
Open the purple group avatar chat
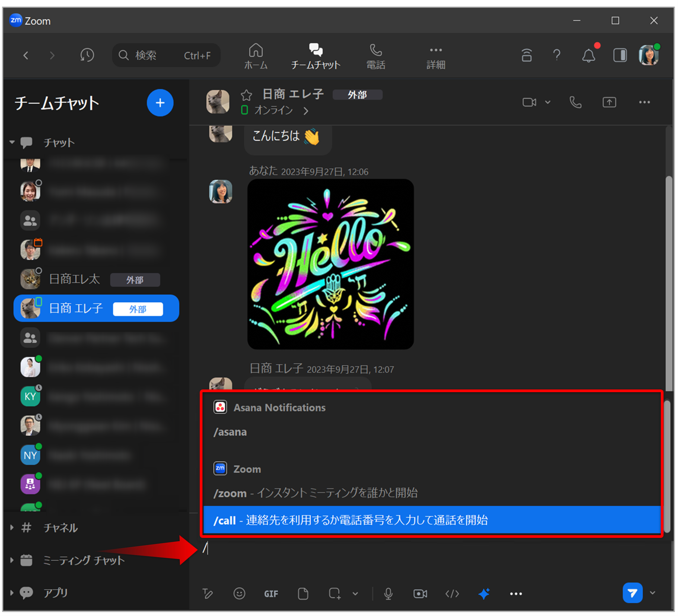30,484
